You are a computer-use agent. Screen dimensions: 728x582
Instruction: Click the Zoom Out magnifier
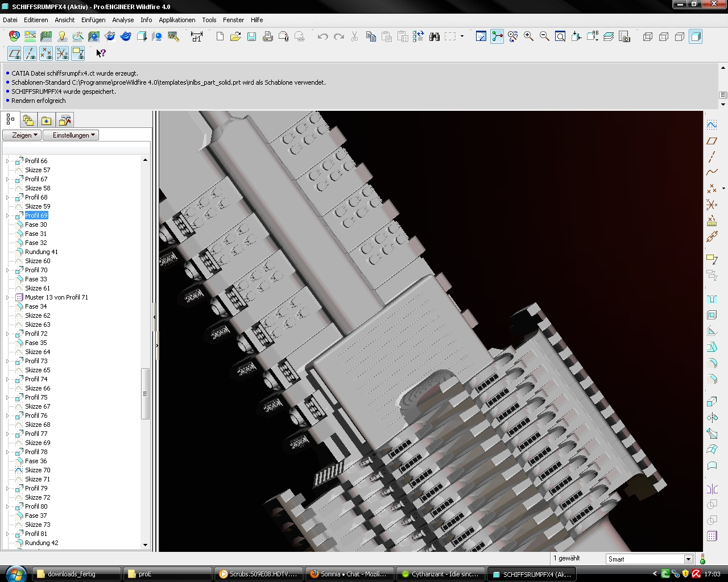click(544, 37)
